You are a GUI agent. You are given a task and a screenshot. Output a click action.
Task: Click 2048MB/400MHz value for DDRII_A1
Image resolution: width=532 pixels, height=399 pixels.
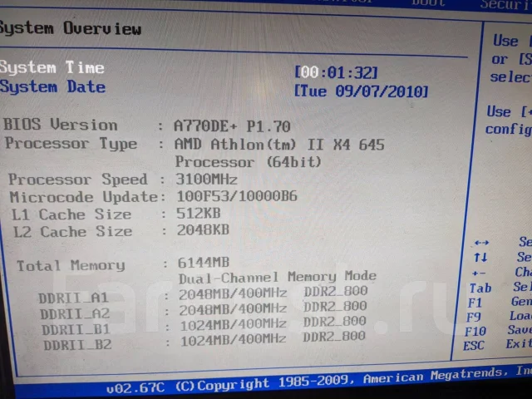[x=233, y=293]
